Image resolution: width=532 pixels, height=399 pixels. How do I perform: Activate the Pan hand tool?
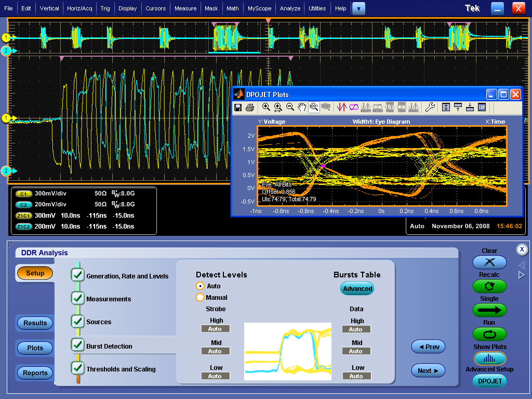302,107
